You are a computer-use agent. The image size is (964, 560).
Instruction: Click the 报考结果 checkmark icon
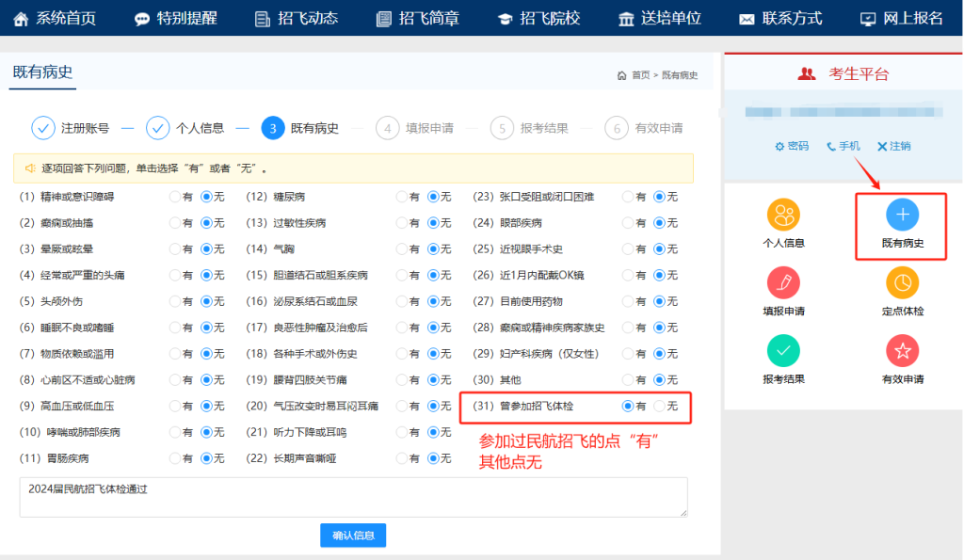tap(783, 351)
